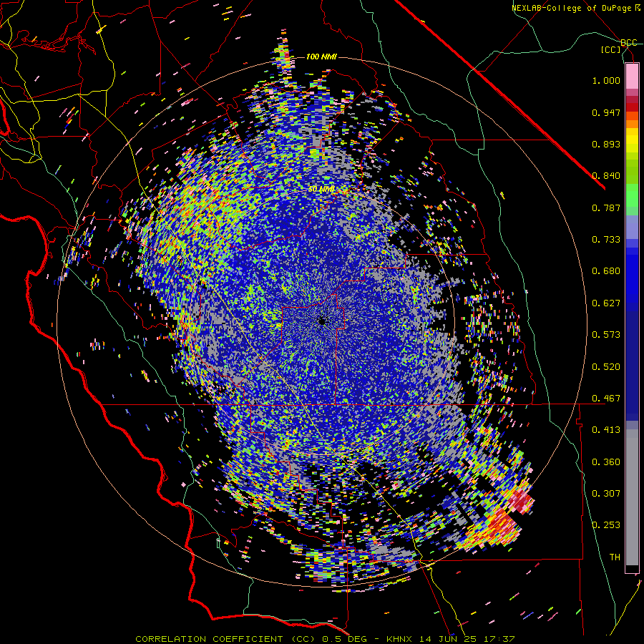The height and width of the screenshot is (644, 644).
Task: Click the [CC] label above the color bar
Action: pos(611,49)
